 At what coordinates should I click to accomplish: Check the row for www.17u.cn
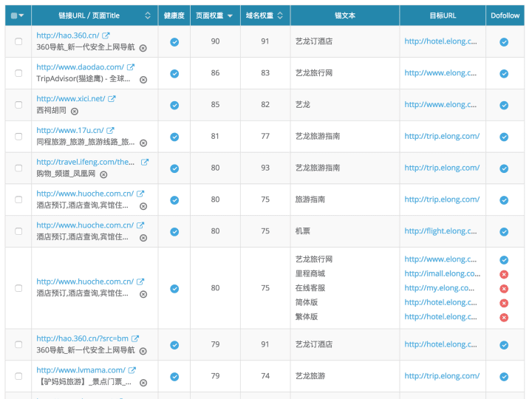click(x=18, y=137)
